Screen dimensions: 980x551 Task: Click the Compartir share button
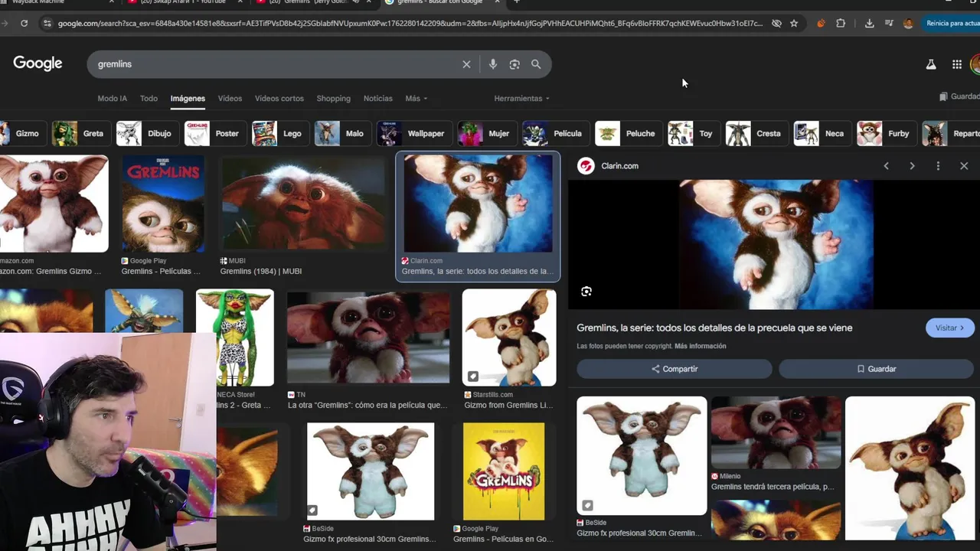point(675,369)
